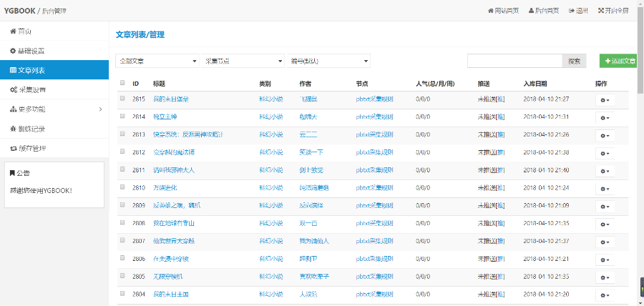The image size is (644, 306).
Task: Open gear actions menu for ID 2807
Action: point(605,242)
